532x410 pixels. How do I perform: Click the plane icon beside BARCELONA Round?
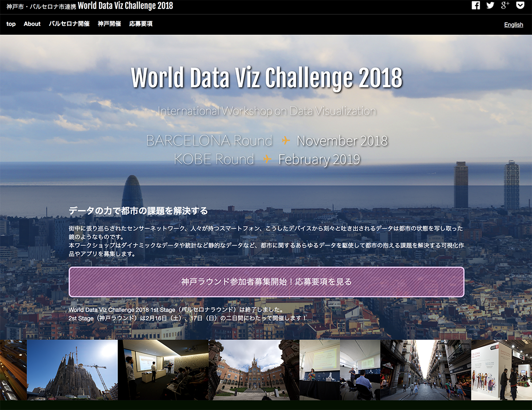click(286, 141)
